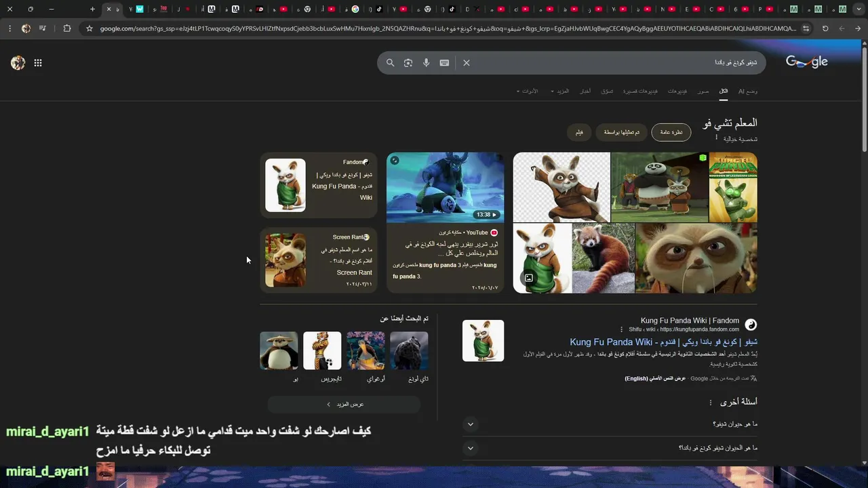Select نظرة عامة overview chip

(671, 132)
